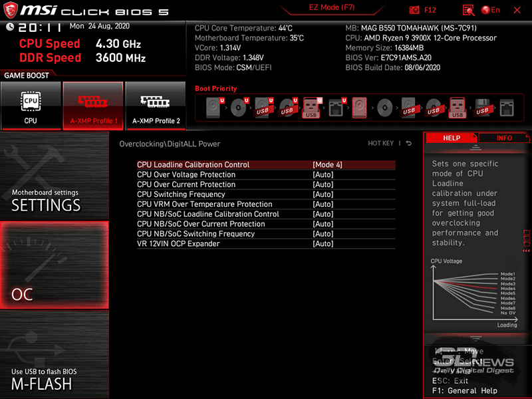This screenshot has width=532, height=399.
Task: Click the MSI dragon shield logo
Action: pyautogui.click(x=10, y=10)
